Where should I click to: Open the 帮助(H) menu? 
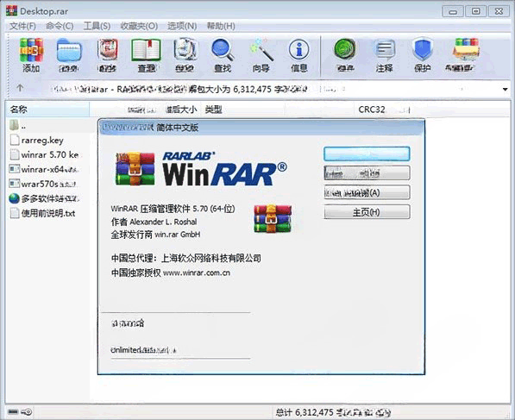pyautogui.click(x=221, y=26)
